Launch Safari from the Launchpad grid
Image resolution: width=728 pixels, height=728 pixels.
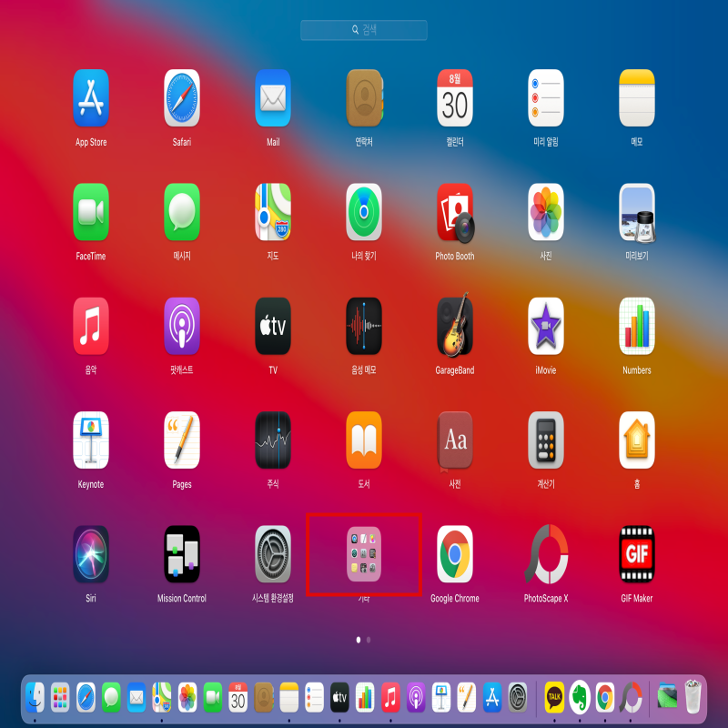click(182, 98)
